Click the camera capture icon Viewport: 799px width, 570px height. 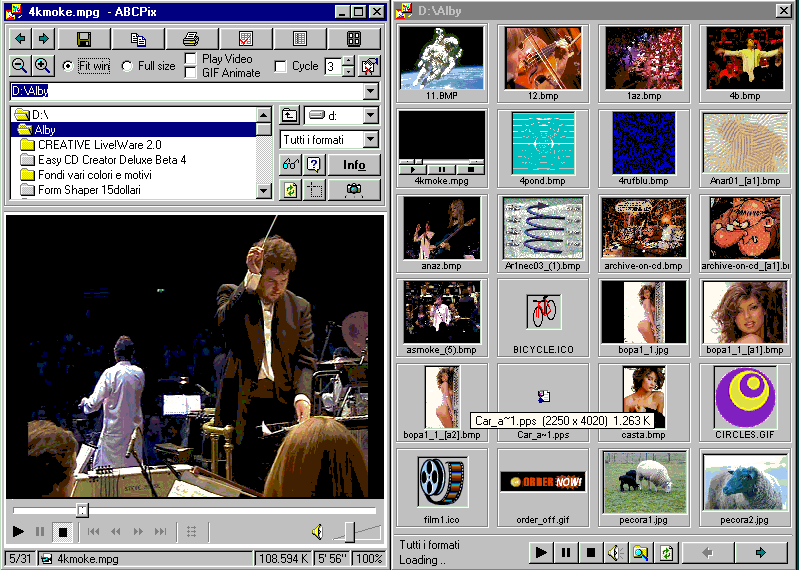click(353, 189)
